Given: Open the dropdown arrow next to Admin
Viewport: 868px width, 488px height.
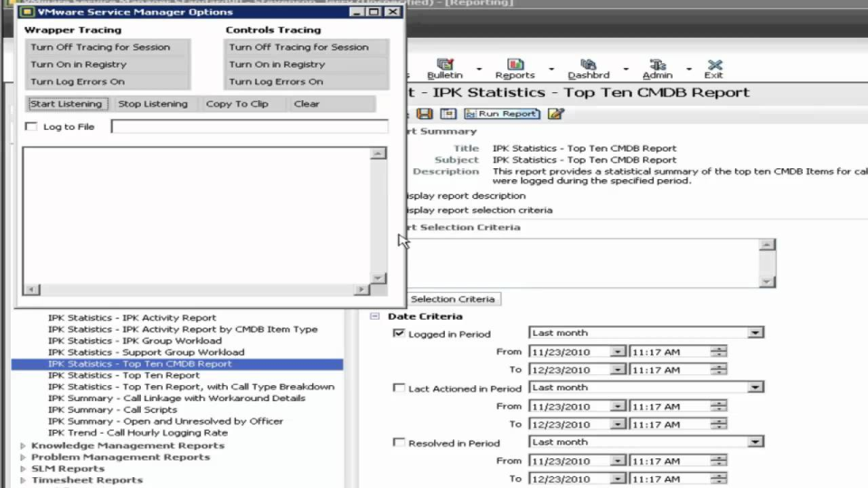Looking at the screenshot, I should (x=689, y=70).
